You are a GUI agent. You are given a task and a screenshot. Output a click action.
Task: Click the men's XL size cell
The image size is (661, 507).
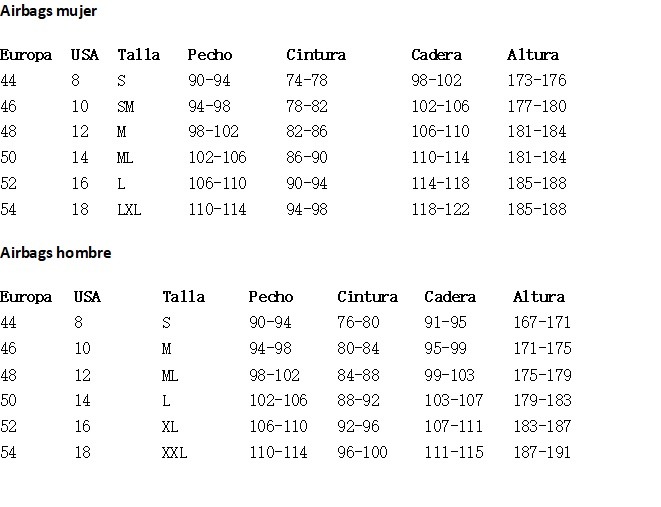pos(170,427)
